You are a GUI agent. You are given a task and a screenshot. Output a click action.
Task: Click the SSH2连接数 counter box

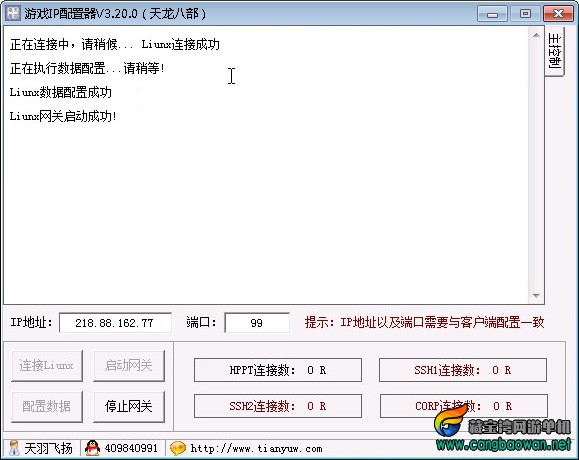click(278, 406)
